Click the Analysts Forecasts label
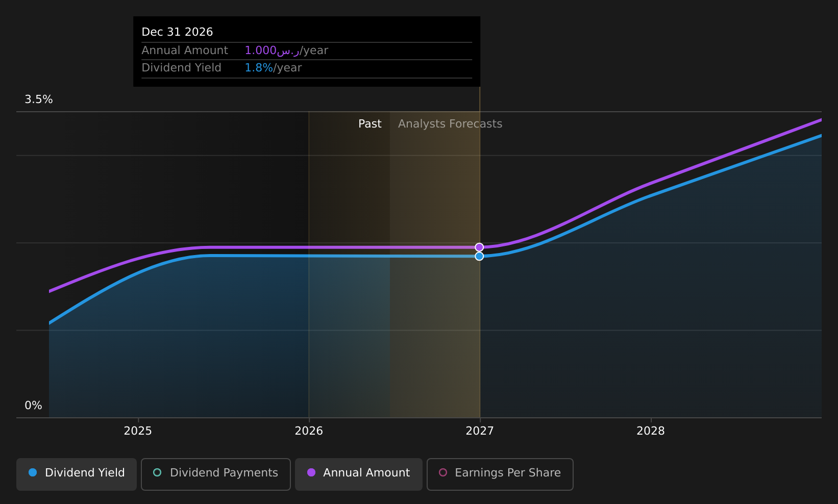 click(450, 124)
